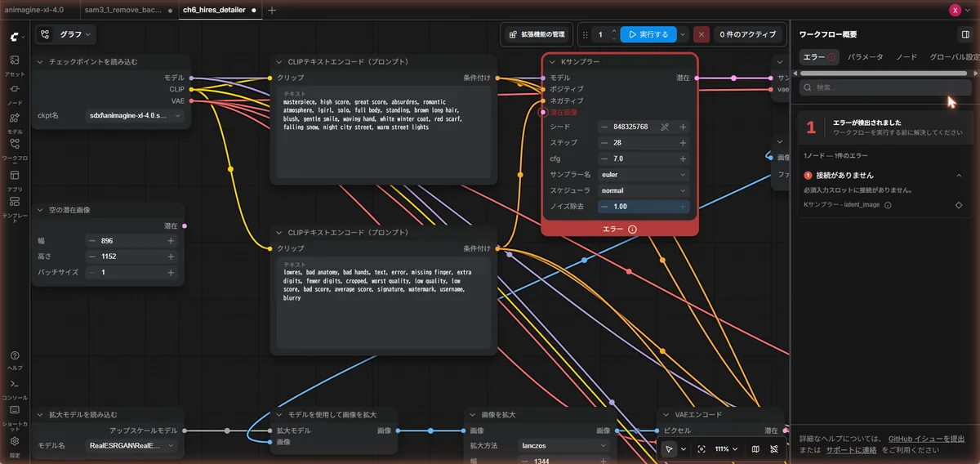Collapse the チェックポイントを読み込む node
Screen dimensions: 980x464
[41, 62]
